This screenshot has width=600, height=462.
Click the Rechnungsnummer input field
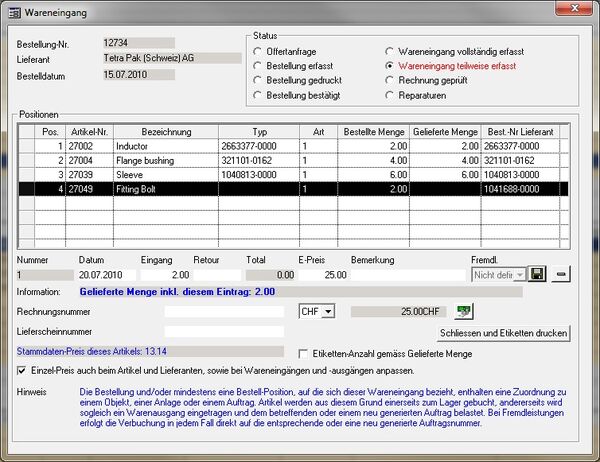point(227,312)
